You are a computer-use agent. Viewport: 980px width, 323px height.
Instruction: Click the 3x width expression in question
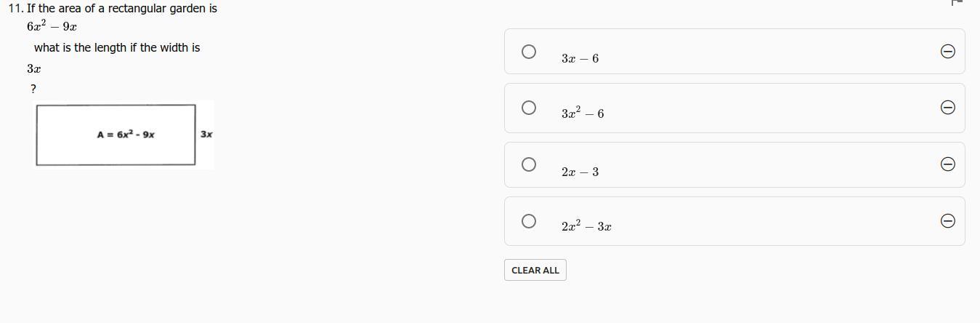click(33, 69)
